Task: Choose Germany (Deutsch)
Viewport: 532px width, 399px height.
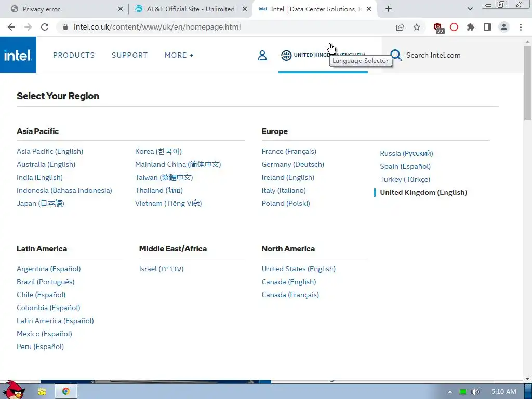Action: pos(293,164)
